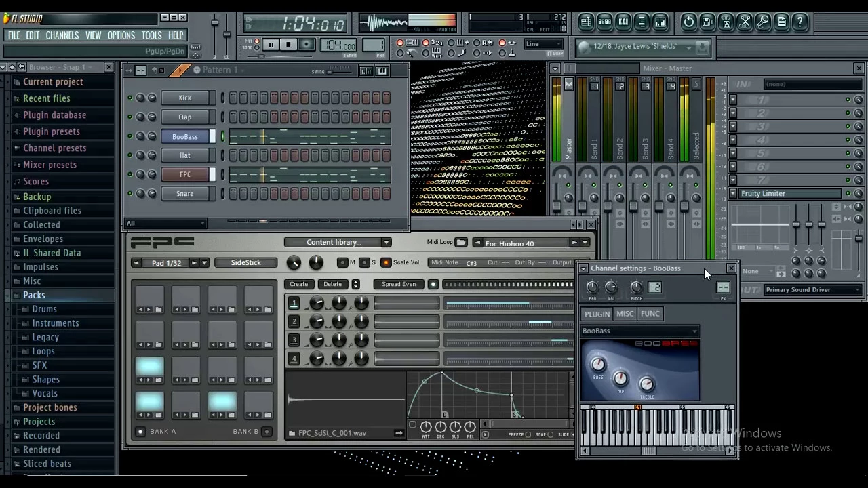Toggle Scale Vol in FPC
868x488 pixels.
pos(386,262)
